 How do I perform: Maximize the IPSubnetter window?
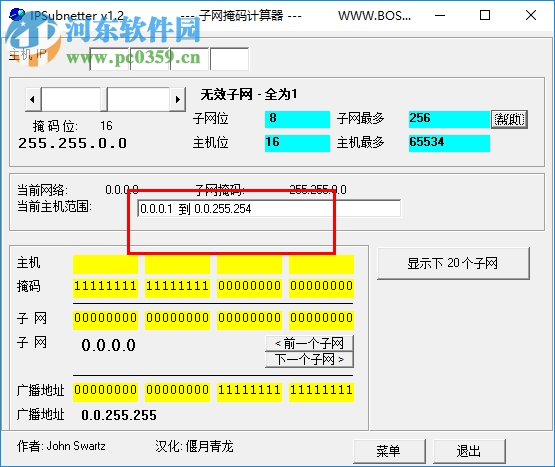[x=485, y=15]
